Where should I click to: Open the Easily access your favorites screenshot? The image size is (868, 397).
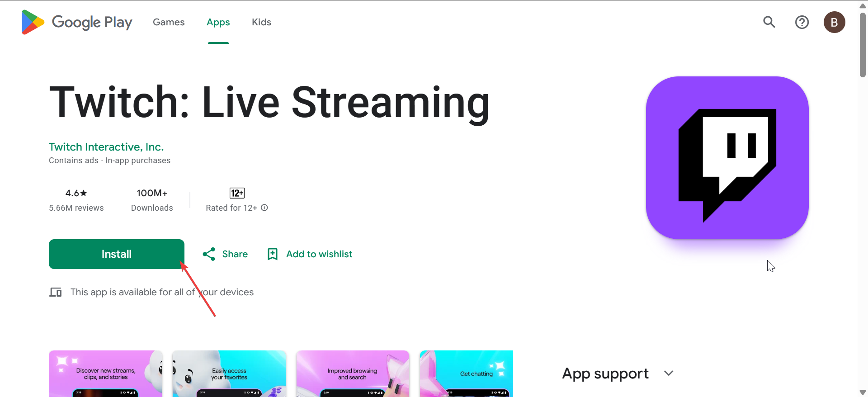click(229, 373)
